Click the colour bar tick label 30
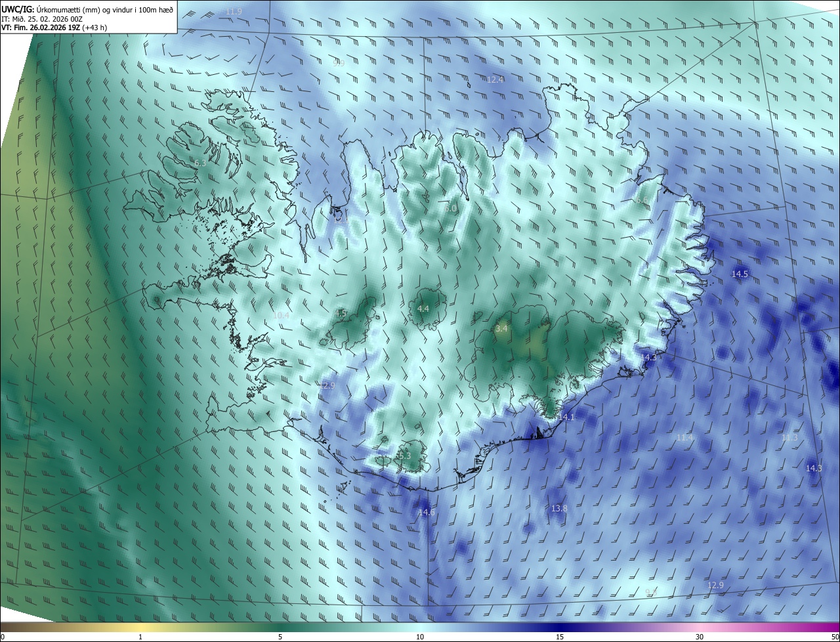The width and height of the screenshot is (840, 642). pos(700,637)
